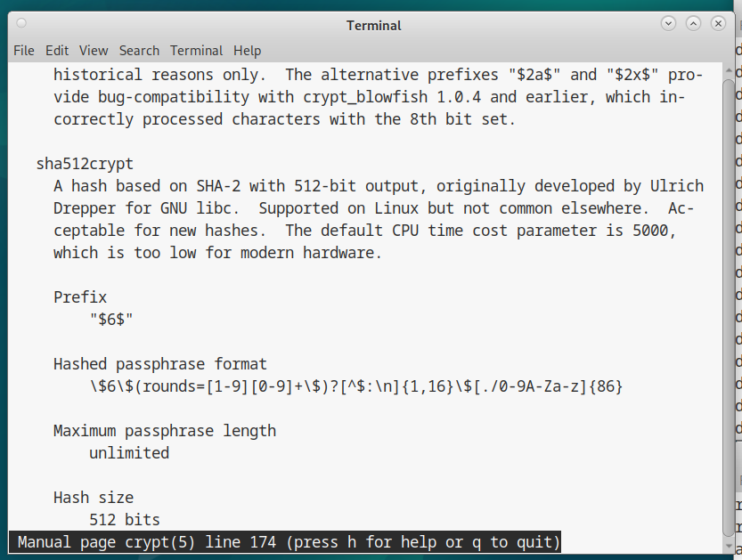Close the Terminal window

tap(718, 24)
